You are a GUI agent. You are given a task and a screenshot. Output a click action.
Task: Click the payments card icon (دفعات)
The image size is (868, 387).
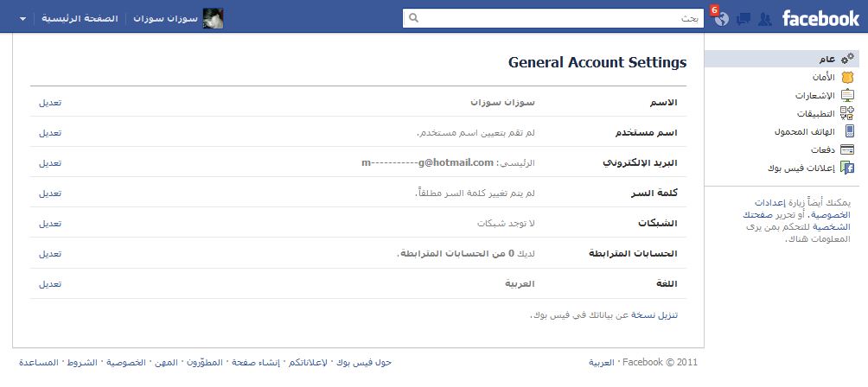[x=848, y=150]
